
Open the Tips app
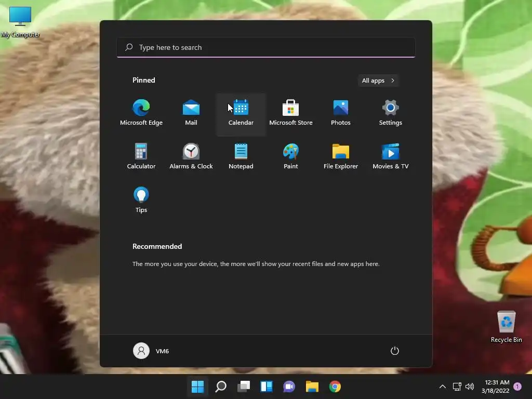pos(141,200)
